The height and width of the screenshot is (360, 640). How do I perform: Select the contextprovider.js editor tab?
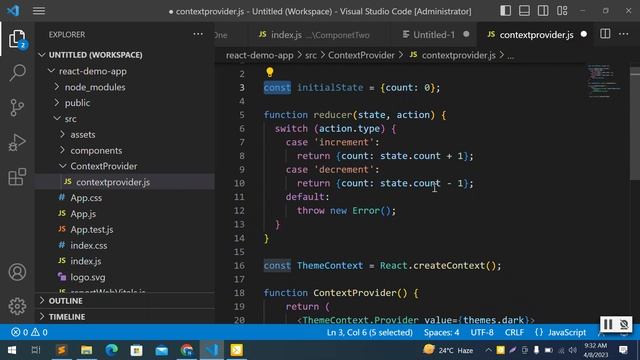(536, 35)
